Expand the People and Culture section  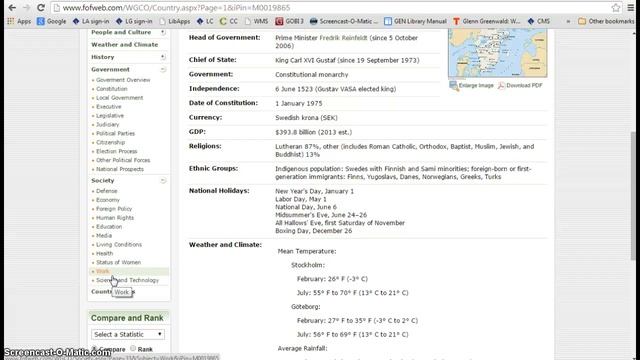pyautogui.click(x=163, y=32)
